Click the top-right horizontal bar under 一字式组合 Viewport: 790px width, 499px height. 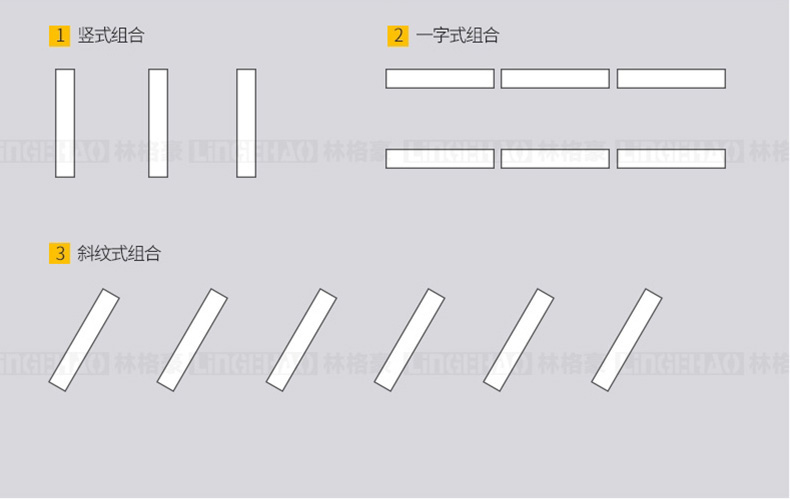pyautogui.click(x=671, y=79)
